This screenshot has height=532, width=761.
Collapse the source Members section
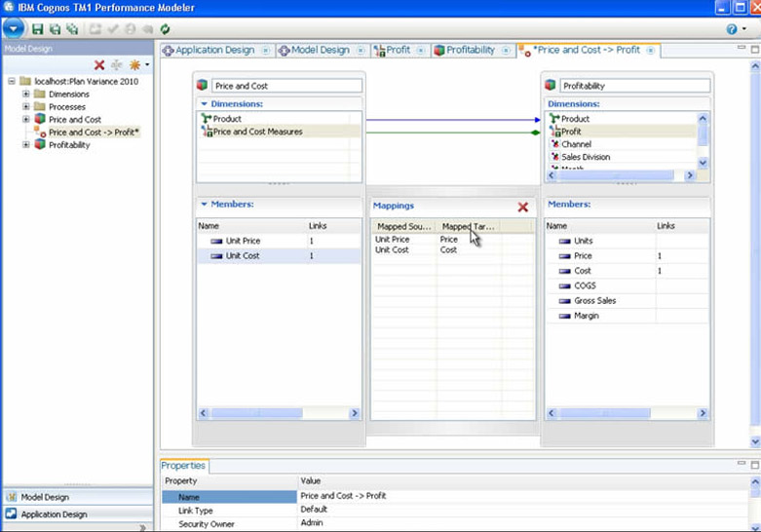click(x=204, y=205)
